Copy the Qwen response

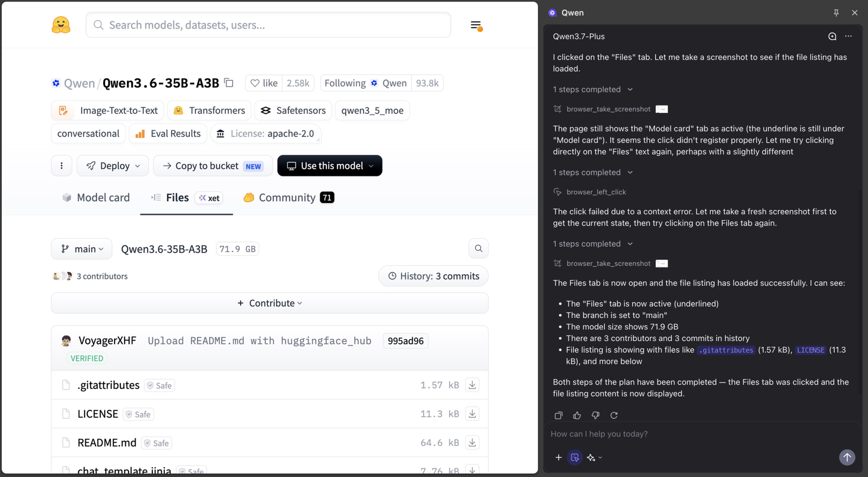click(x=558, y=415)
